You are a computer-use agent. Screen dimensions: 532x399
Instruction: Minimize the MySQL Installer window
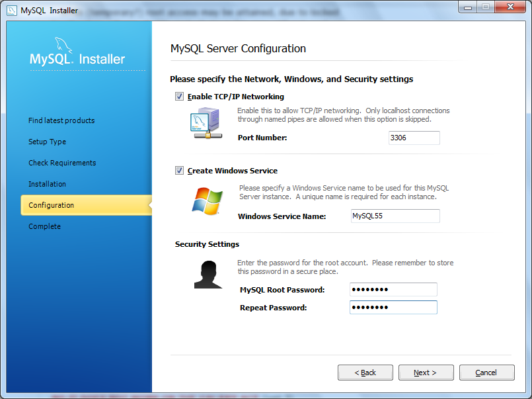point(468,7)
